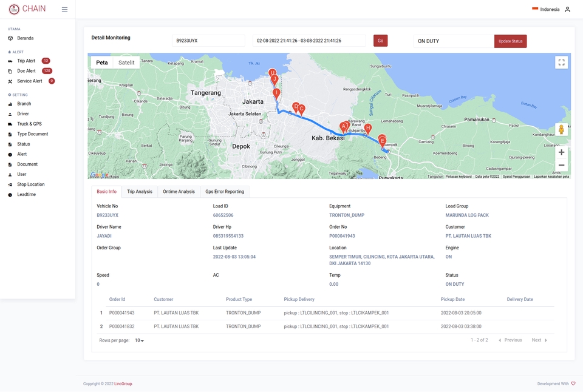Screen dimensions: 583x392
Task: Open the date range picker field
Action: click(x=309, y=41)
